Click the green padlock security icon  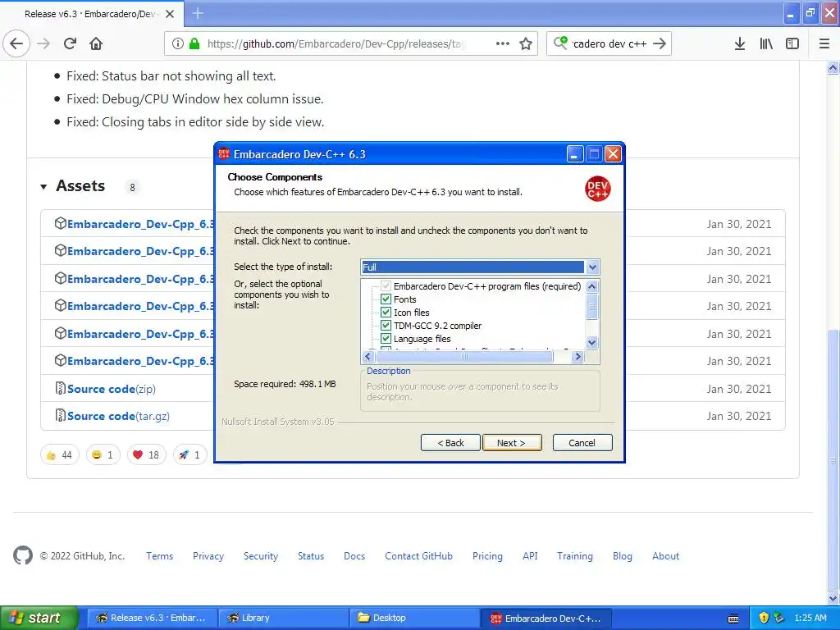pyautogui.click(x=194, y=43)
